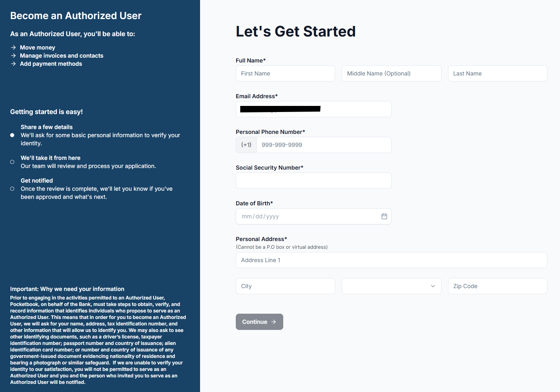Click the arrow icon beside Manage invoices and contacts
The width and height of the screenshot is (560, 392).
coord(12,56)
